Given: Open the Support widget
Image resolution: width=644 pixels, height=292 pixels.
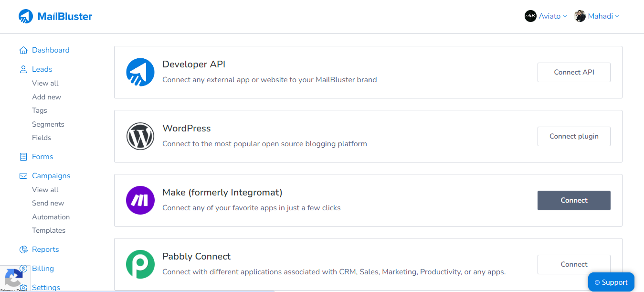Looking at the screenshot, I should [611, 282].
